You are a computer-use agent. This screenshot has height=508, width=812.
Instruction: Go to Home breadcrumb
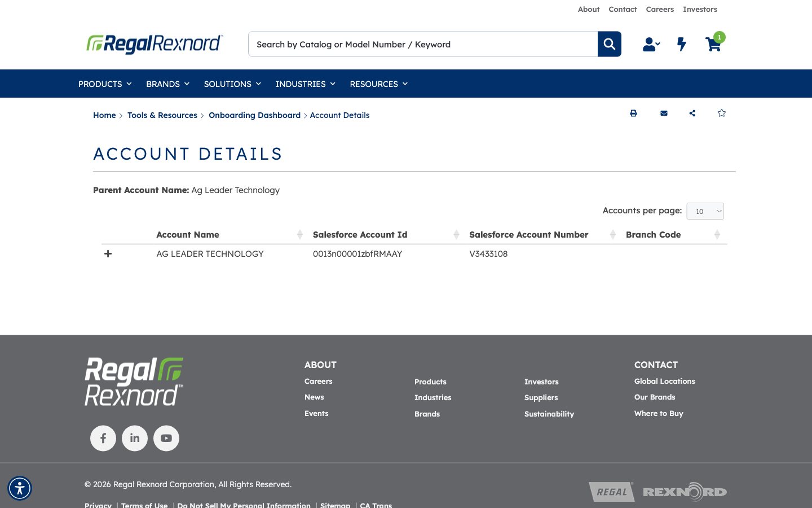[x=104, y=115]
